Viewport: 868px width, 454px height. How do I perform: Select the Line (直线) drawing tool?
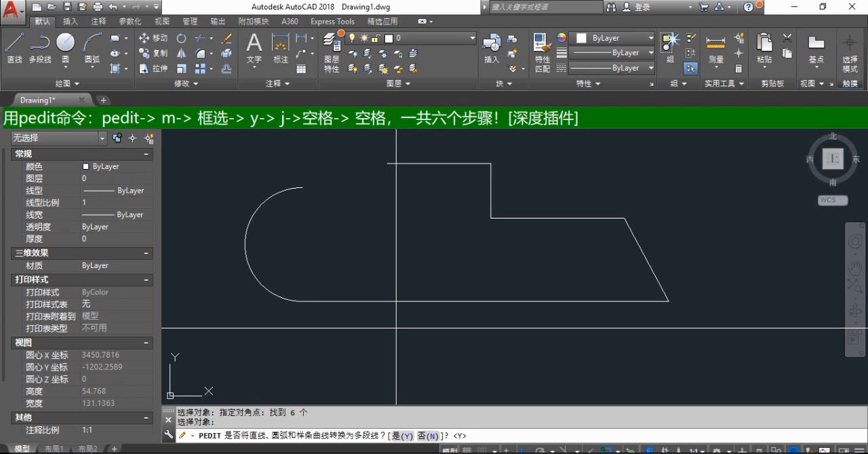(14, 48)
